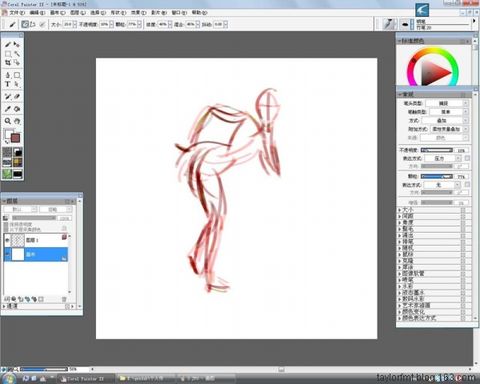
Task: Select the highlighted canvas layer row
Action: coord(36,254)
